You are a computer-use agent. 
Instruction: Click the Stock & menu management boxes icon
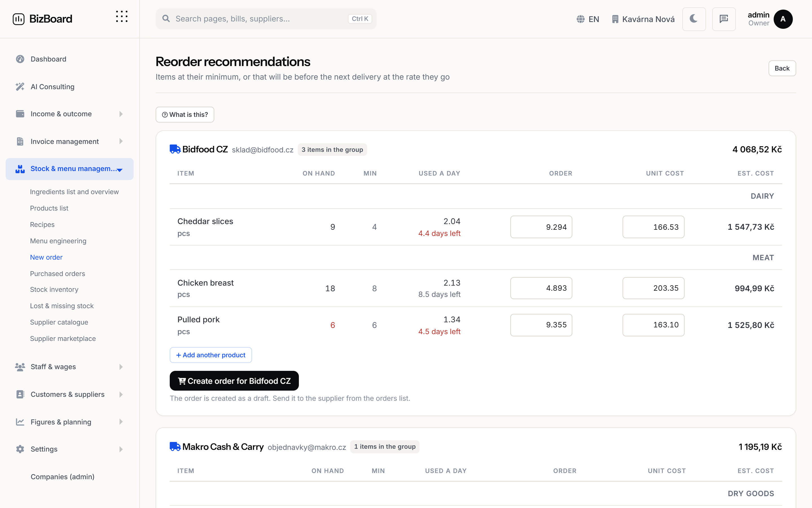20,169
